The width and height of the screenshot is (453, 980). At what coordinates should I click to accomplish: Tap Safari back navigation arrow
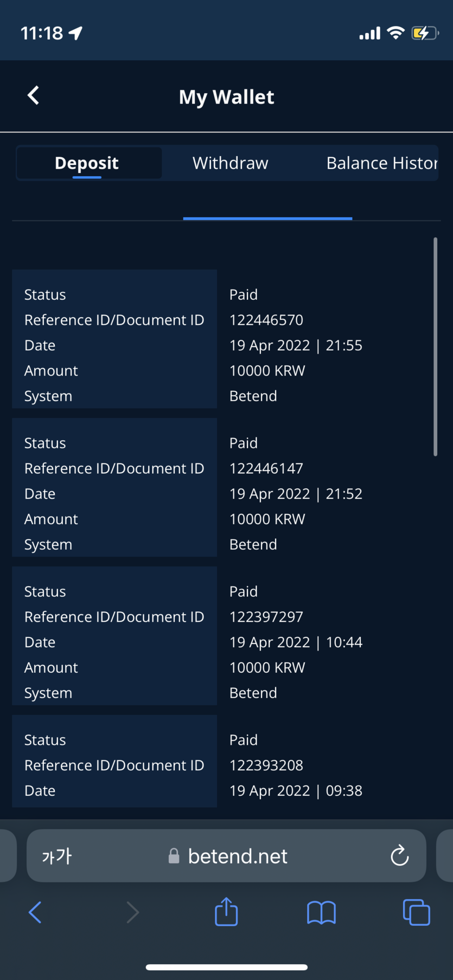[35, 912]
